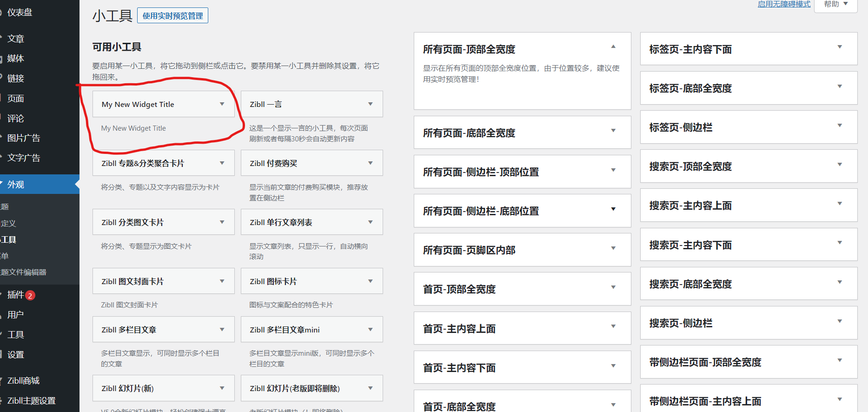The width and height of the screenshot is (868, 412).
Task: Expand the 首页-主内容下面 area
Action: (613, 366)
